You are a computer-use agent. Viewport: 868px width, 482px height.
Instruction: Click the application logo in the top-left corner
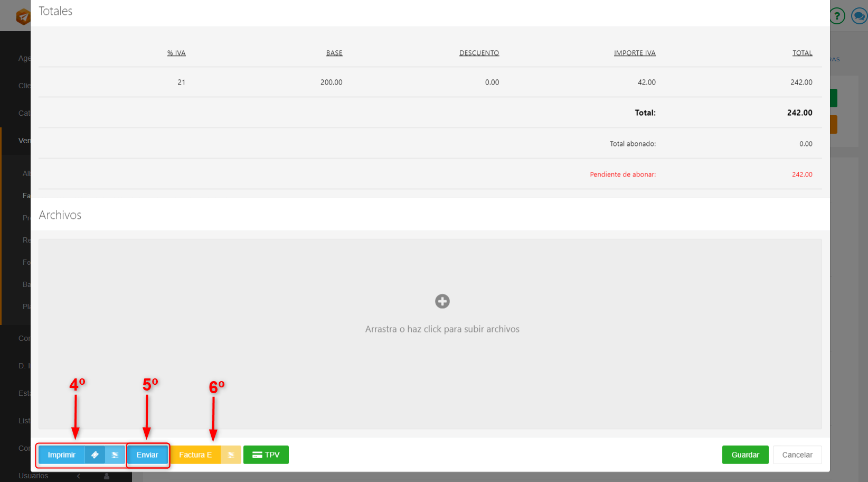click(23, 16)
